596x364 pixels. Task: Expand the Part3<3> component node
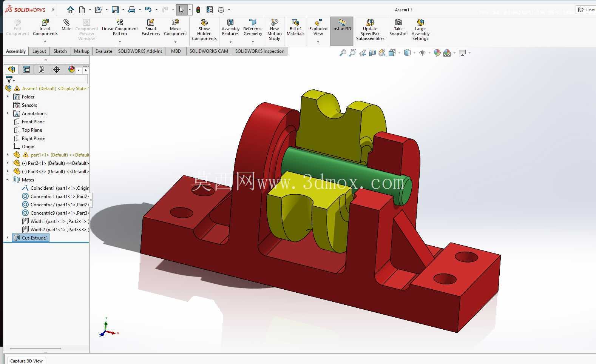(8, 171)
